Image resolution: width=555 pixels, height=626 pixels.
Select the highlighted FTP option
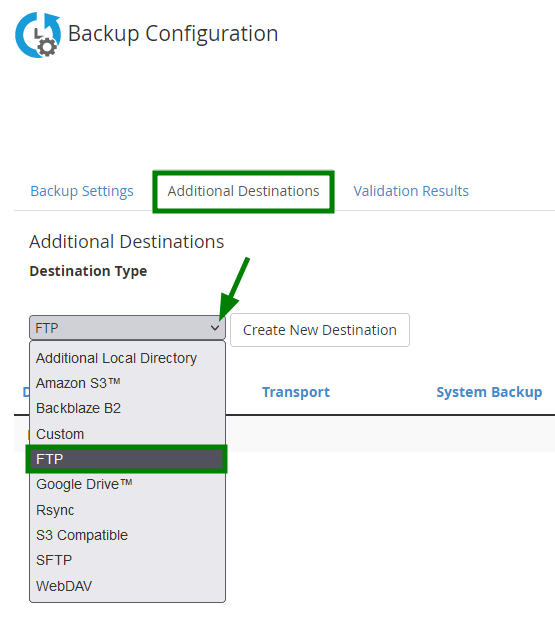point(127,459)
